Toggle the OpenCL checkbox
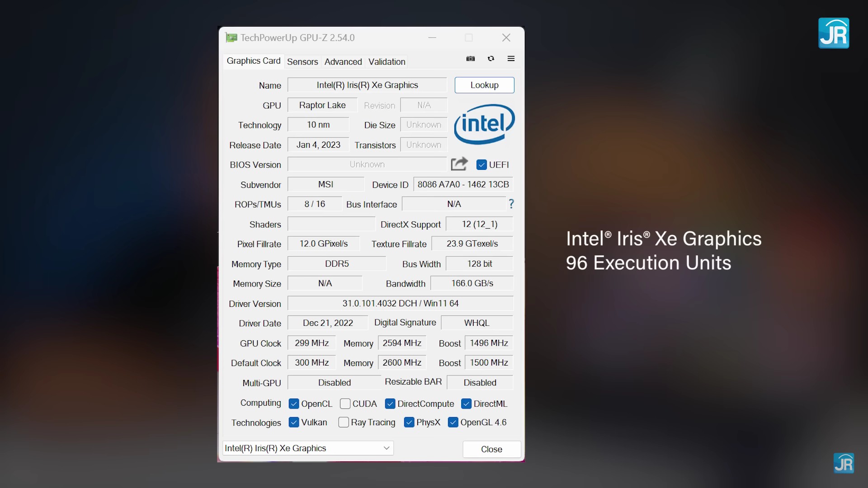Image resolution: width=868 pixels, height=488 pixels. click(x=294, y=404)
